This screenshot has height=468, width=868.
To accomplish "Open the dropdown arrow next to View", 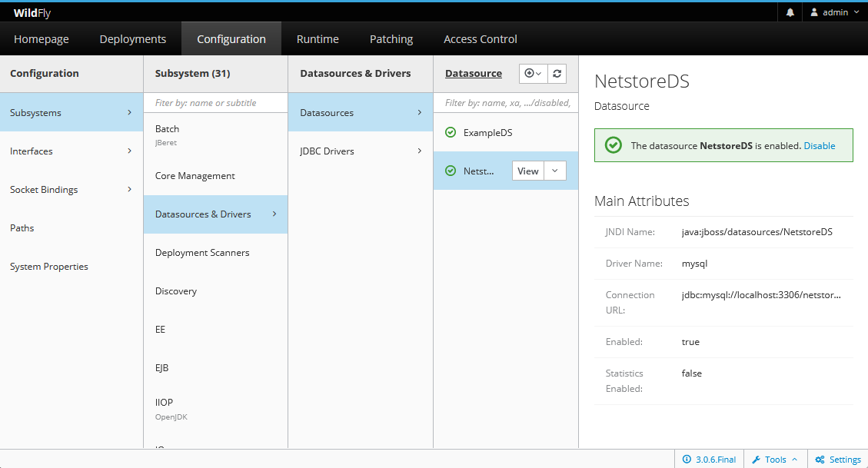I will 554,171.
